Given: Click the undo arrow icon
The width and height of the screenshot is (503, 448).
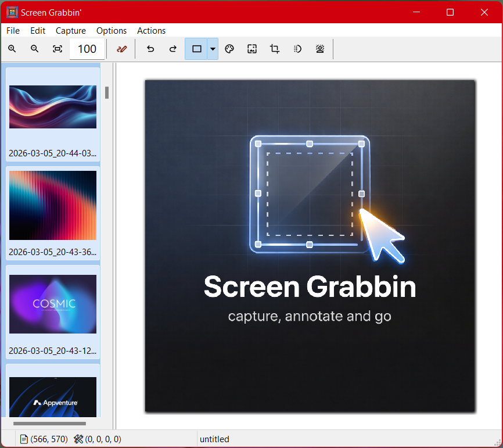Looking at the screenshot, I should 150,49.
